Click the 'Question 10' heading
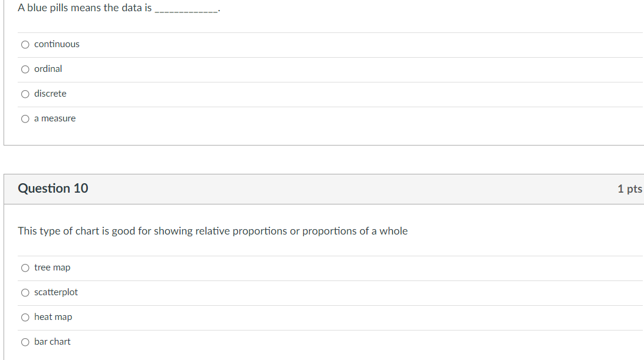The image size is (644, 360). pos(53,189)
